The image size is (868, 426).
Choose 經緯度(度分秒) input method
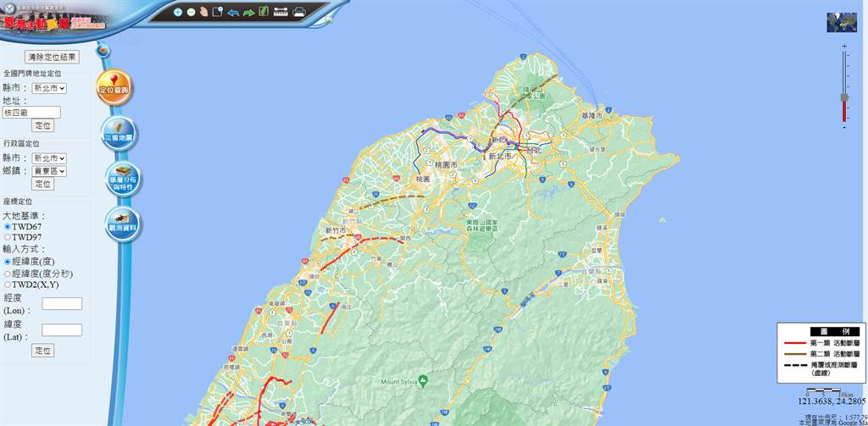coord(8,274)
